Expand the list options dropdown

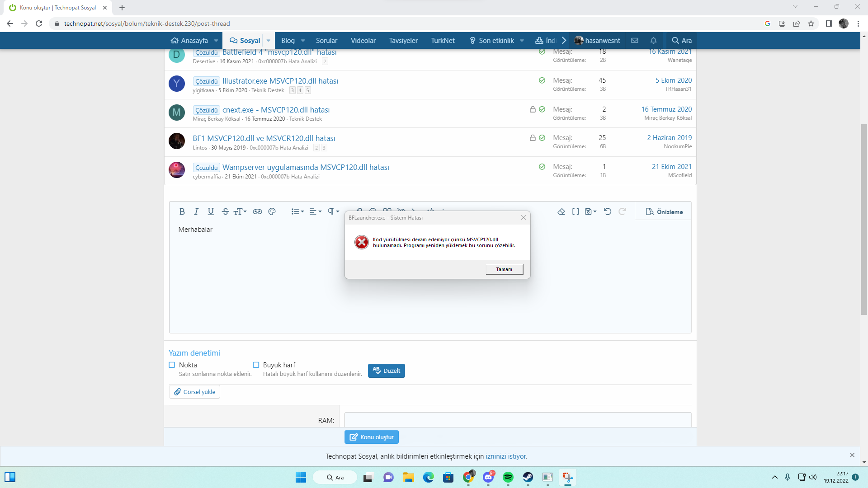(297, 211)
